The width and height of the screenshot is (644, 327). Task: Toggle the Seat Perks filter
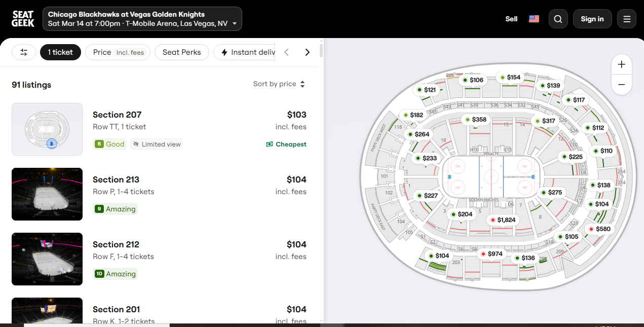pos(181,52)
